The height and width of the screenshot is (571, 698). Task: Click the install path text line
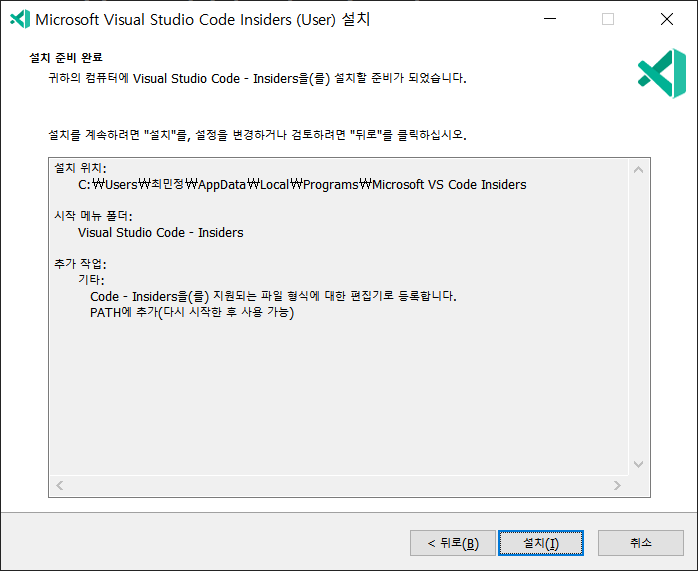[302, 184]
